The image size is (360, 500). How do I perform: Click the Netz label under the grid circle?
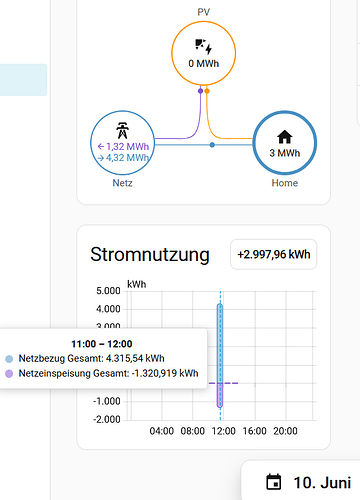click(x=122, y=183)
